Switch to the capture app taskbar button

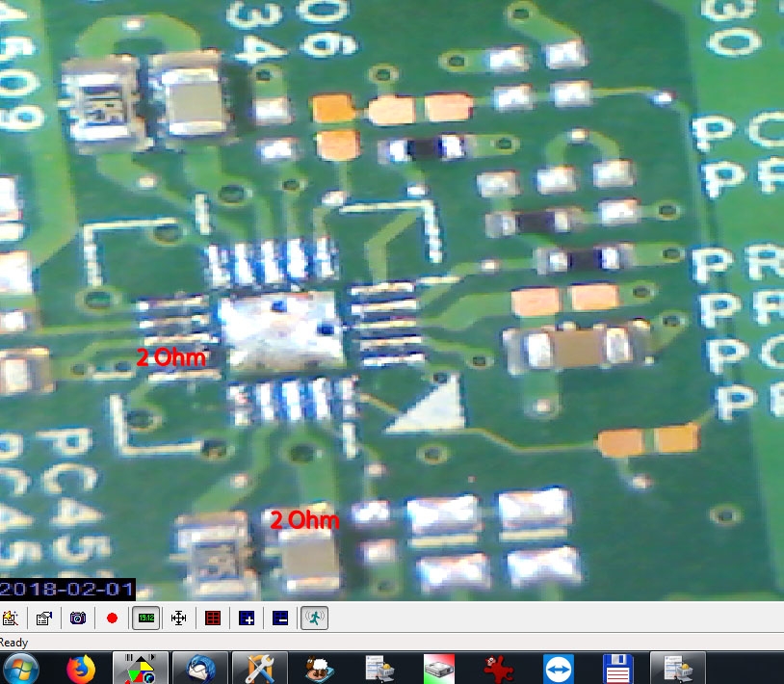click(141, 669)
